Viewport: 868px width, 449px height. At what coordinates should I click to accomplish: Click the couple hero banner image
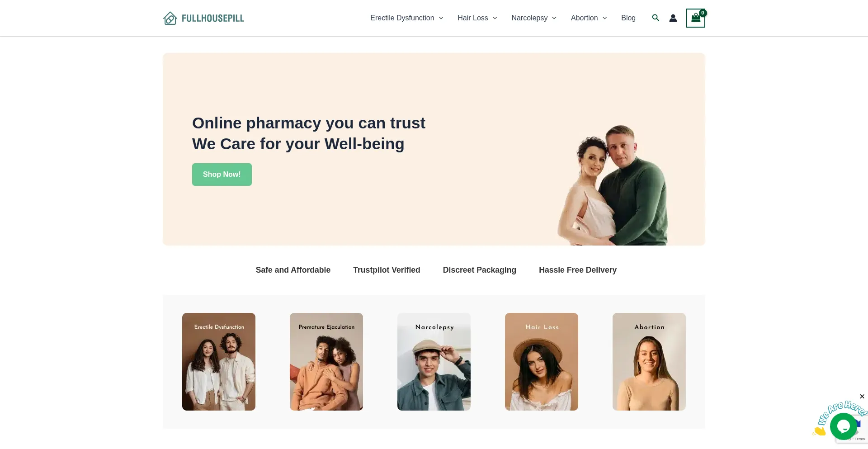click(x=613, y=185)
